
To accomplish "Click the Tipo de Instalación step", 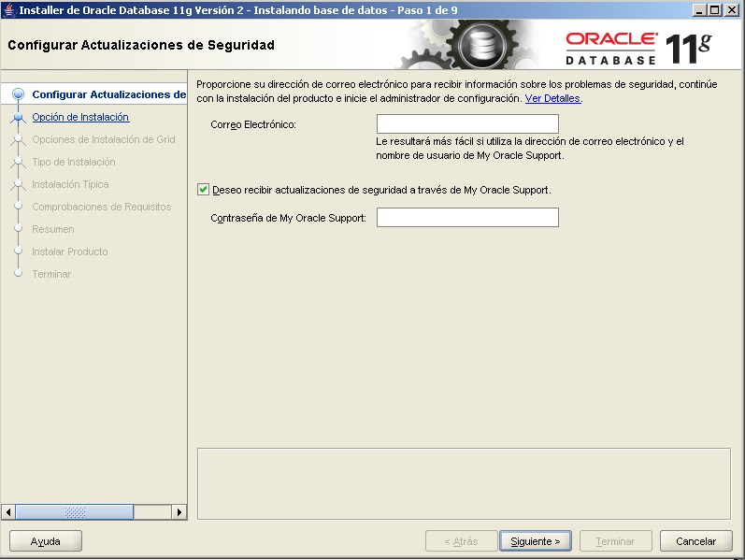I will (x=74, y=162).
